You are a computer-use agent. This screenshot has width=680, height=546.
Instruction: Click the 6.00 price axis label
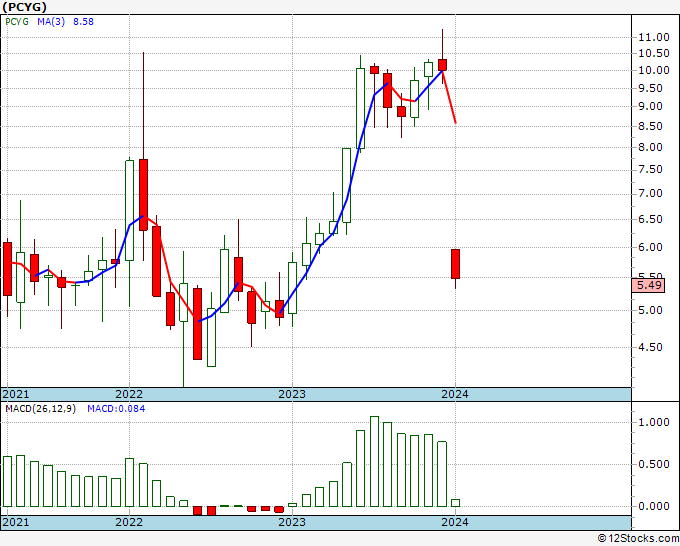tap(651, 247)
